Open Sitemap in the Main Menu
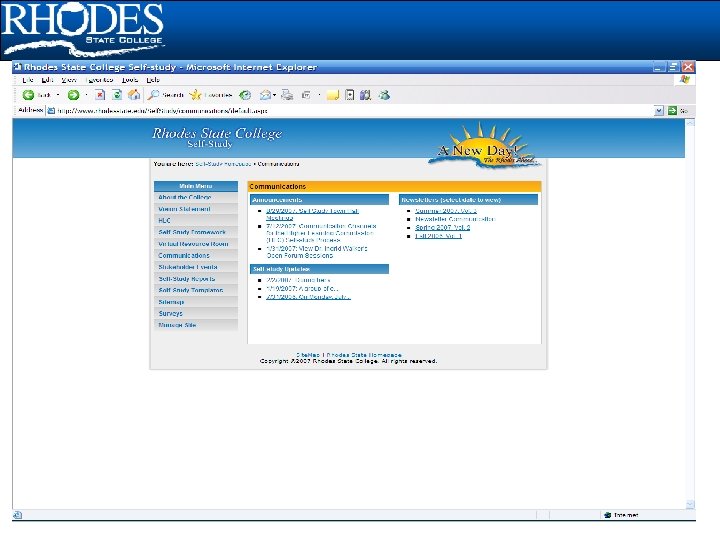 click(196, 302)
